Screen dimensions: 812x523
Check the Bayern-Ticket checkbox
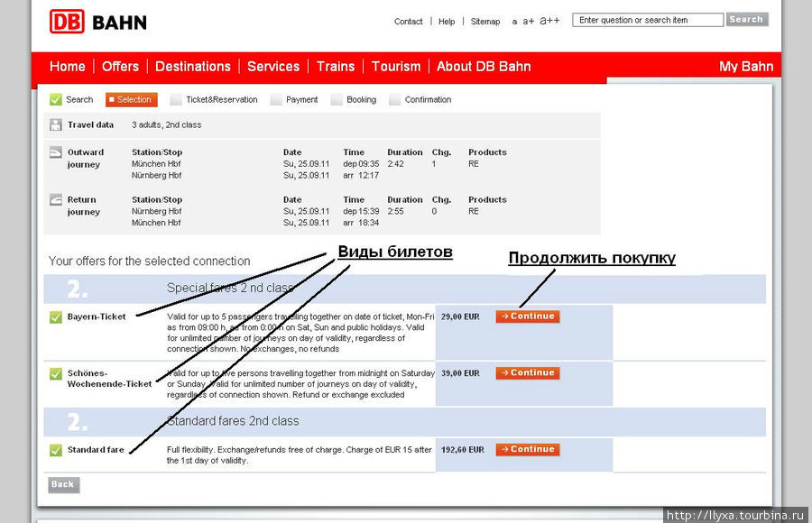(55, 317)
